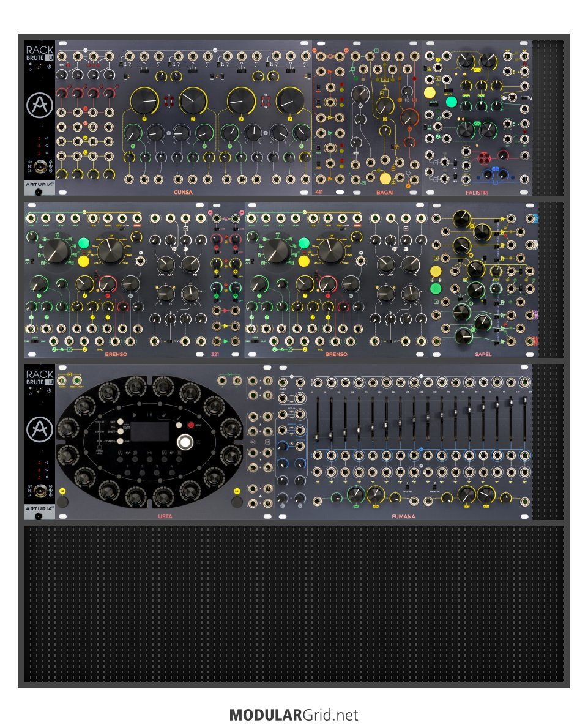The width and height of the screenshot is (588, 728).
Task: Click the left red-ringed knob on the 321 module
Action: [217, 240]
